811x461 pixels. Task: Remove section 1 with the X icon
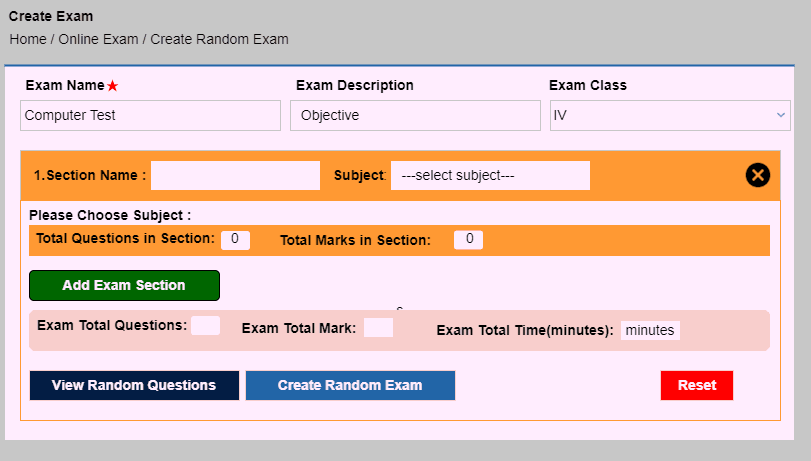point(758,175)
